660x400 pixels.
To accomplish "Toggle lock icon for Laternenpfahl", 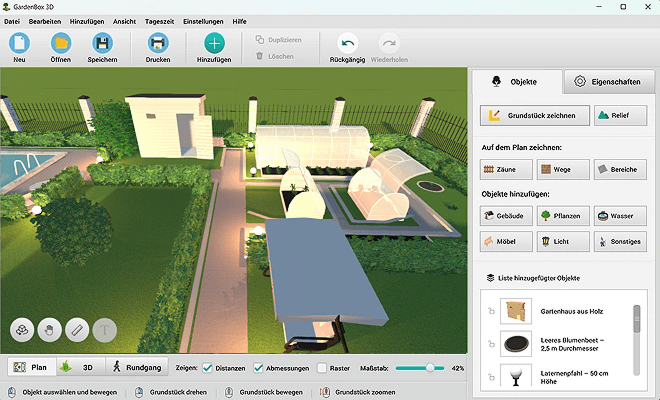I will tap(491, 377).
